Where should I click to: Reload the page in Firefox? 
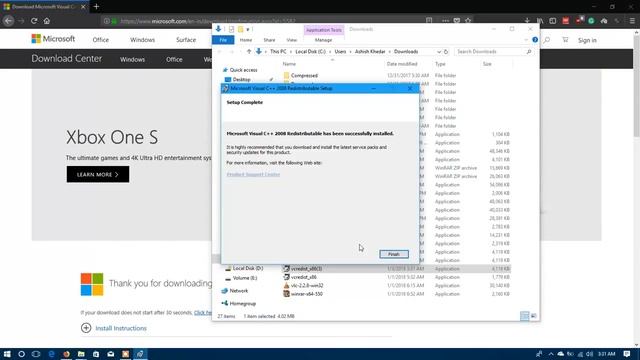(34, 21)
